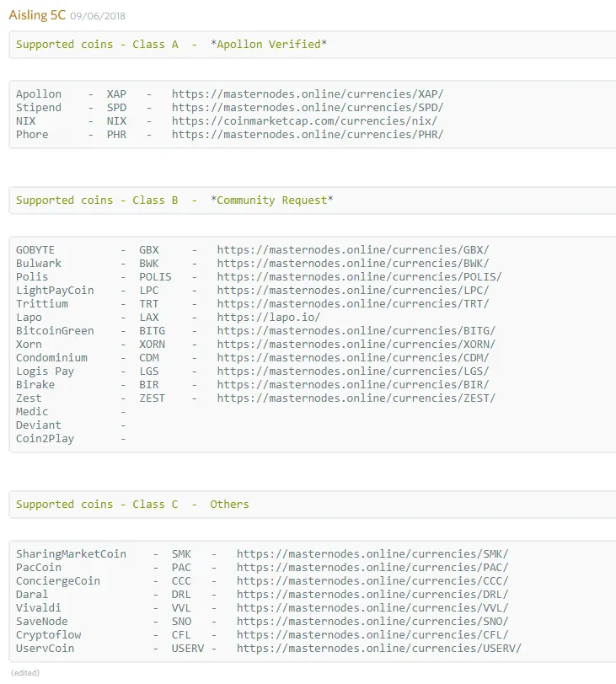Viewport: 616px width, 684px height.
Task: Open the XORN currencies link
Action: point(356,345)
